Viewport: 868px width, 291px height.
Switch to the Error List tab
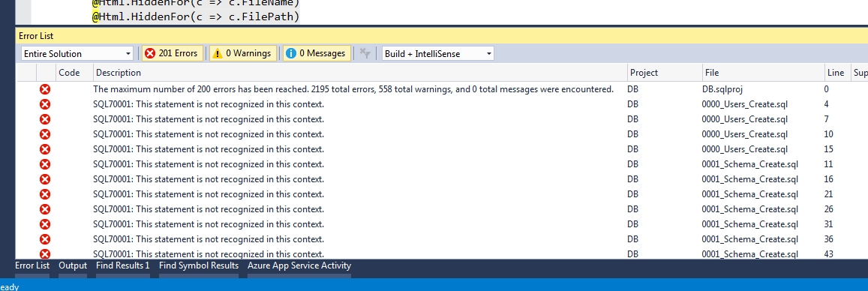(32, 265)
